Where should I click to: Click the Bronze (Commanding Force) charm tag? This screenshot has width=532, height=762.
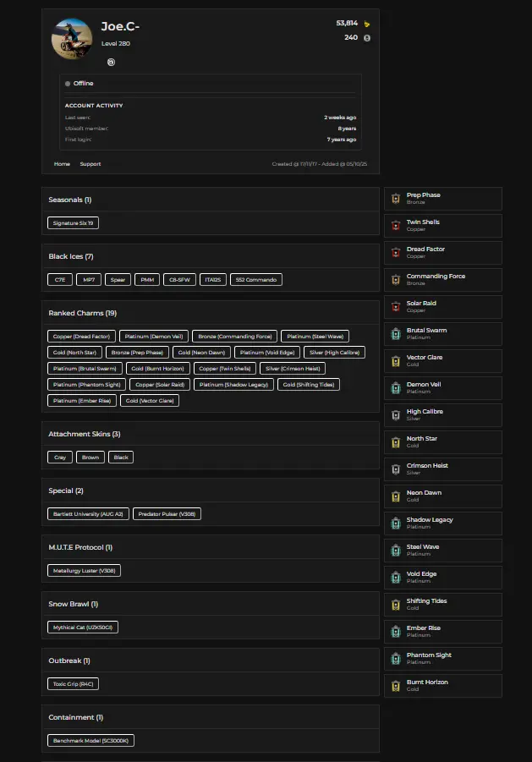tap(234, 337)
